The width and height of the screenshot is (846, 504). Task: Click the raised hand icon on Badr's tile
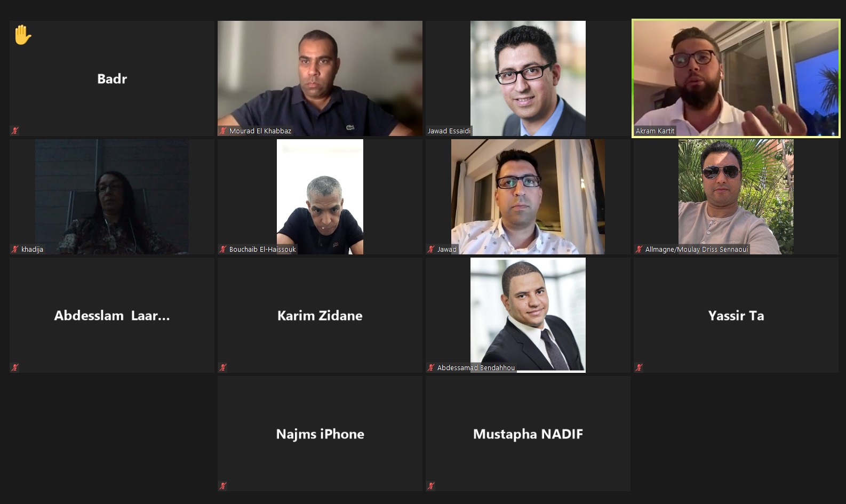click(23, 35)
